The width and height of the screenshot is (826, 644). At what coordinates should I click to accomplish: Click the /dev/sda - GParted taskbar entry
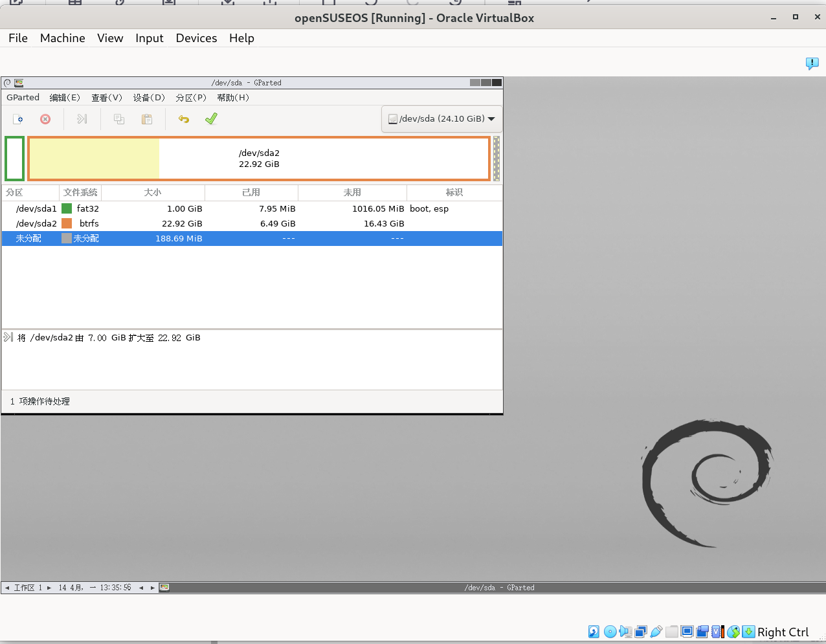tap(499, 588)
